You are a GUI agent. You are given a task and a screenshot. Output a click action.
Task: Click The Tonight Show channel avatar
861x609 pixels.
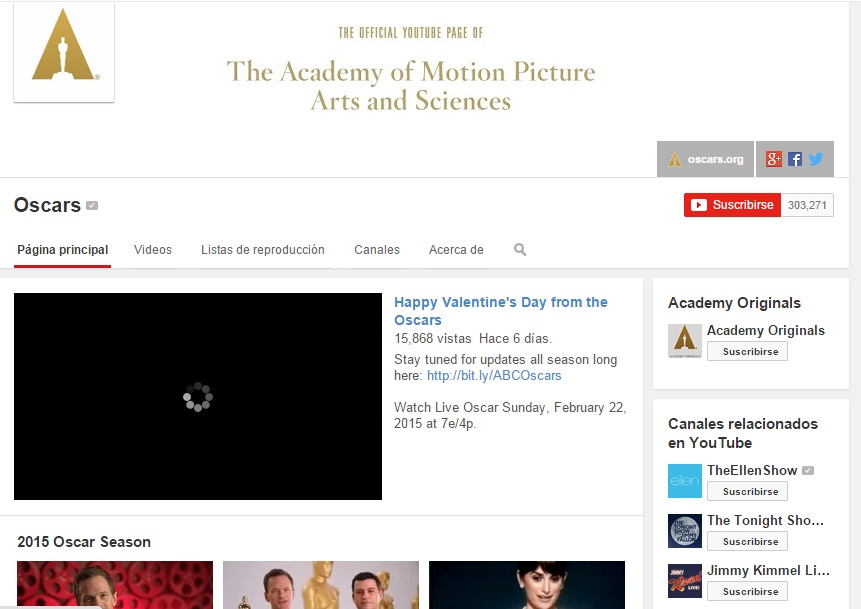click(x=685, y=531)
